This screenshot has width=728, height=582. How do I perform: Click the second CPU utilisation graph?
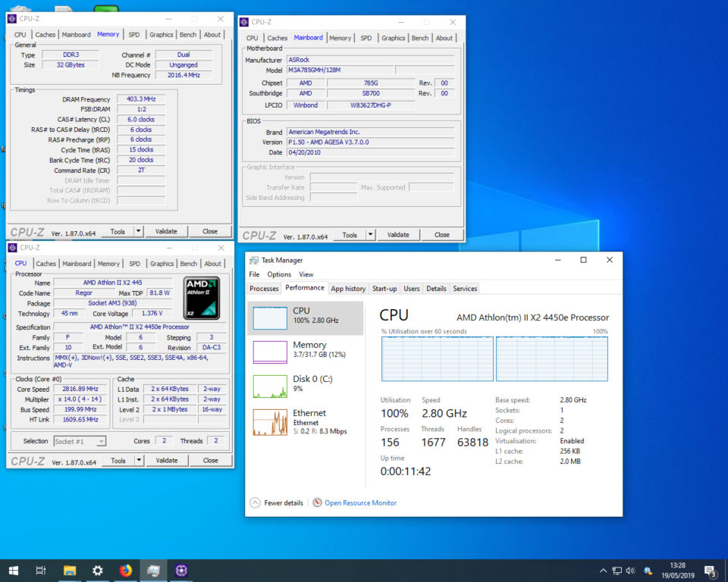point(552,358)
